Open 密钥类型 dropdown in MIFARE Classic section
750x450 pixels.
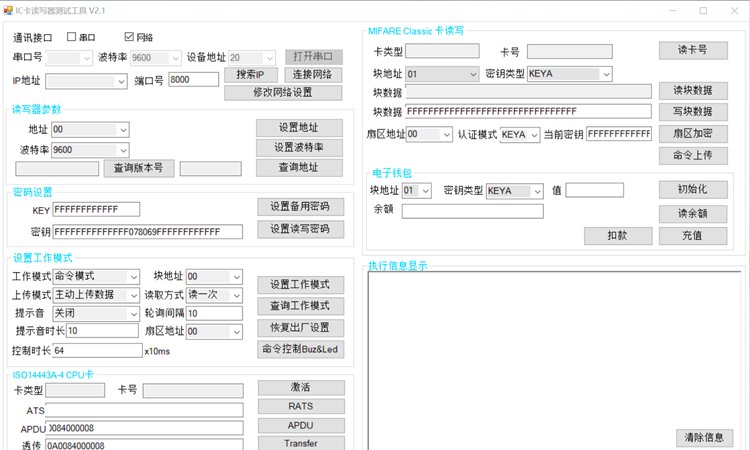(569, 74)
